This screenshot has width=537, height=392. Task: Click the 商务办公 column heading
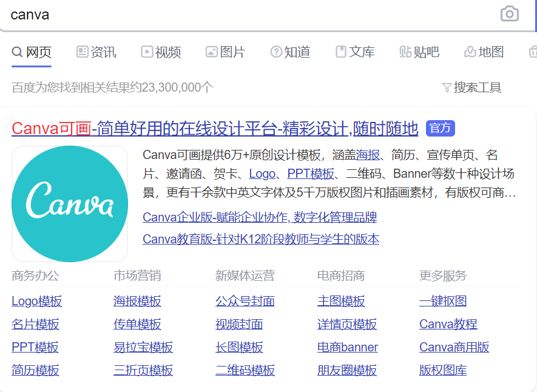click(x=35, y=276)
